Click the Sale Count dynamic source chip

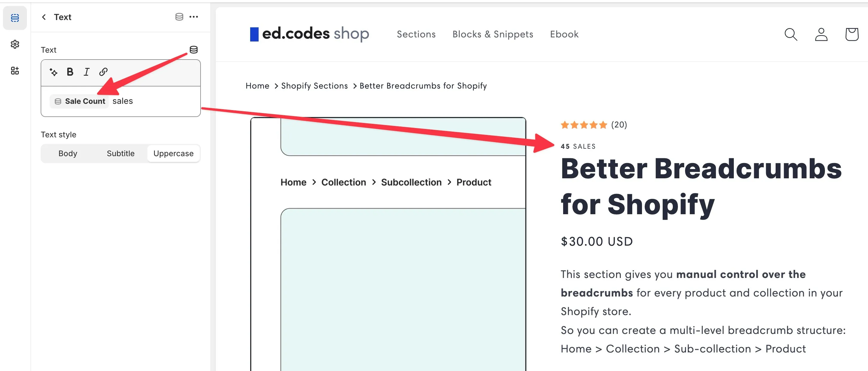tap(80, 101)
